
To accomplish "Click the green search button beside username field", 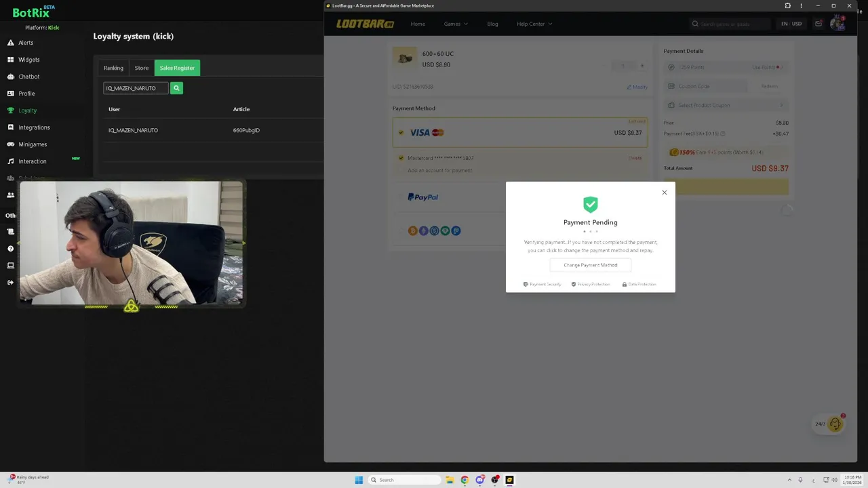I will point(176,88).
